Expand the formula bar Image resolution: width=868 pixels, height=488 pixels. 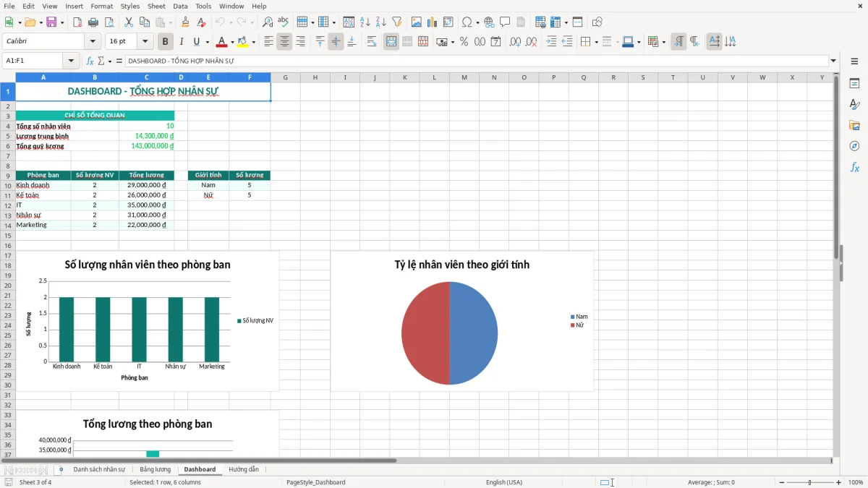pos(833,61)
